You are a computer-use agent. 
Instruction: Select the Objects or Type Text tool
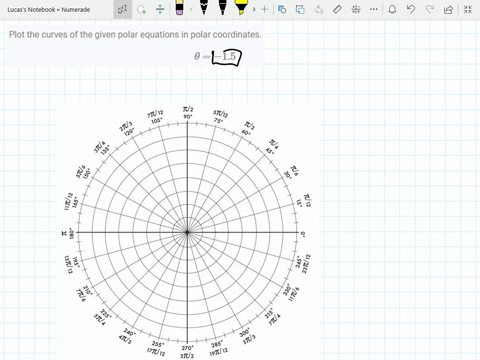tap(122, 9)
